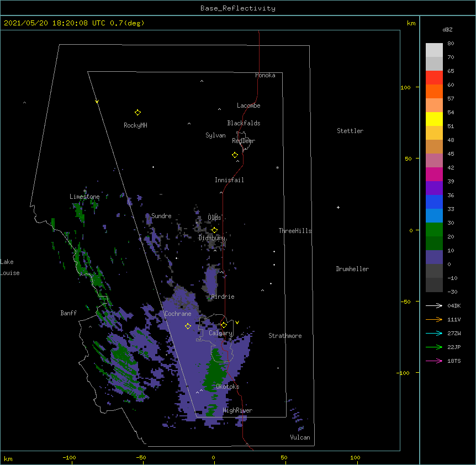Click the Didsbury label
This screenshot has width=476, height=465.
click(212, 238)
